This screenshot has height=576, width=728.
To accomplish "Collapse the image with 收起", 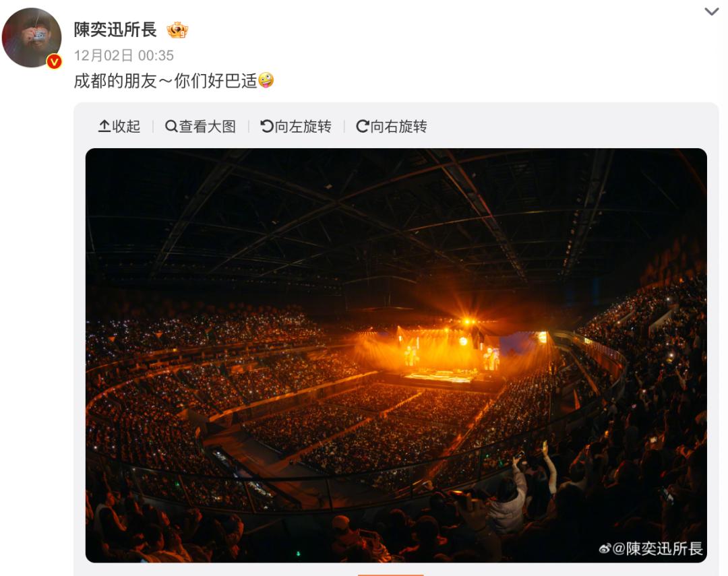I will pos(119,126).
